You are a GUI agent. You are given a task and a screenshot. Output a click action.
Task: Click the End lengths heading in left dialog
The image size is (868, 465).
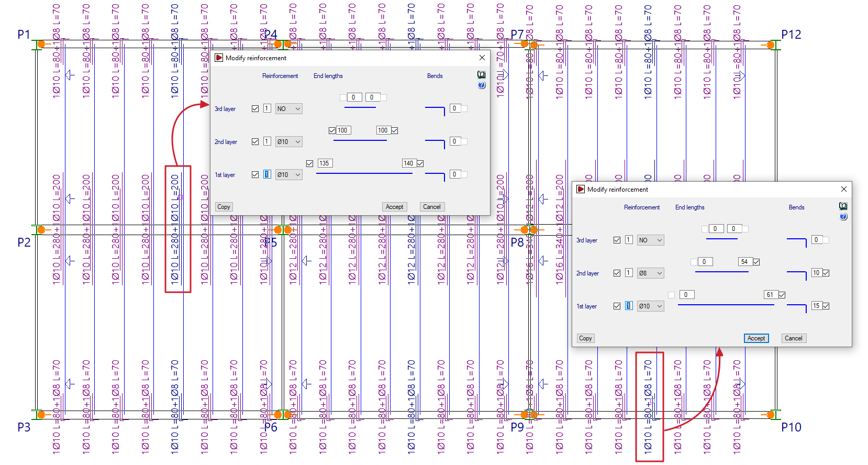328,76
